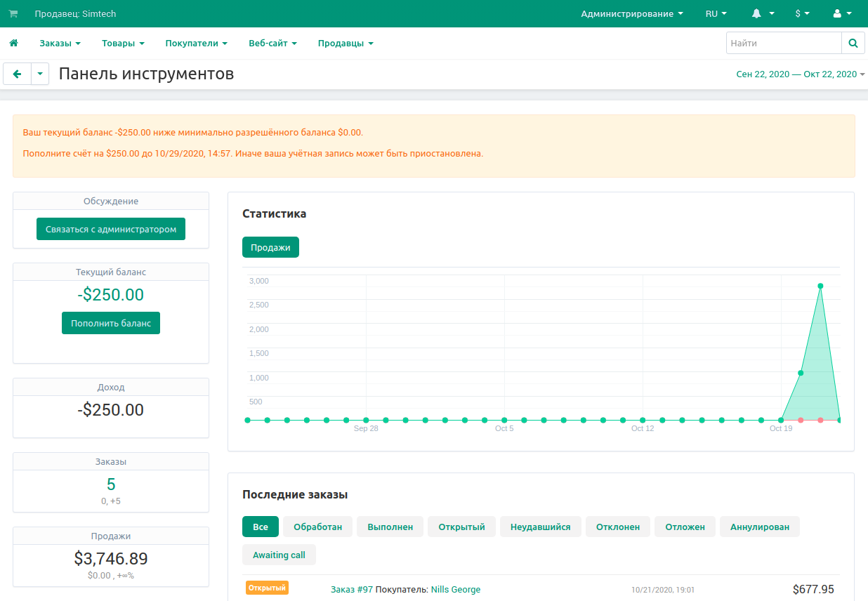
Task: Expand the date range selector
Action: point(800,74)
